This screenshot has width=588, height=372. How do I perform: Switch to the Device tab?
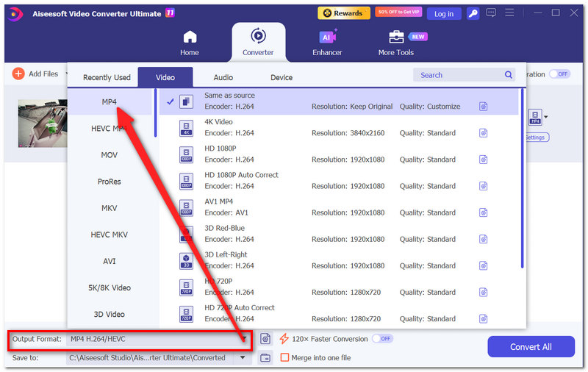tap(282, 78)
